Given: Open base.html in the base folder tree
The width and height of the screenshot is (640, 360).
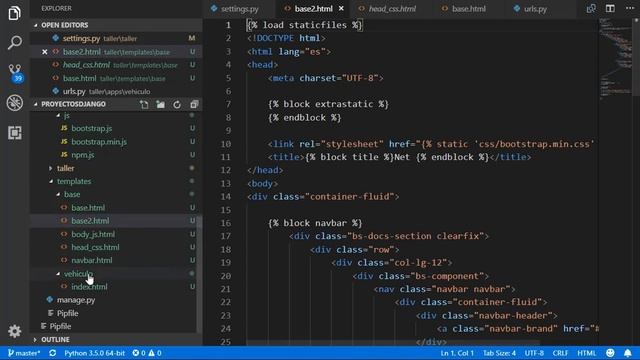Looking at the screenshot, I should [88, 207].
